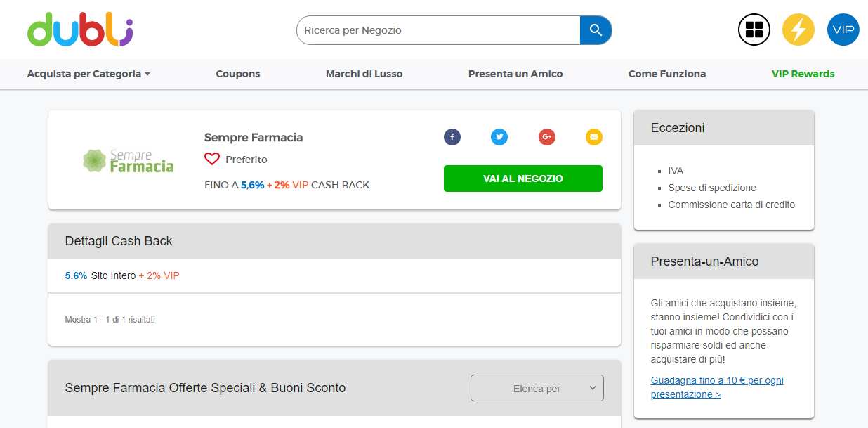Viewport: 868px width, 428px height.
Task: Click the Mostra 1 - 1 di 1 risultati text
Action: click(x=110, y=320)
